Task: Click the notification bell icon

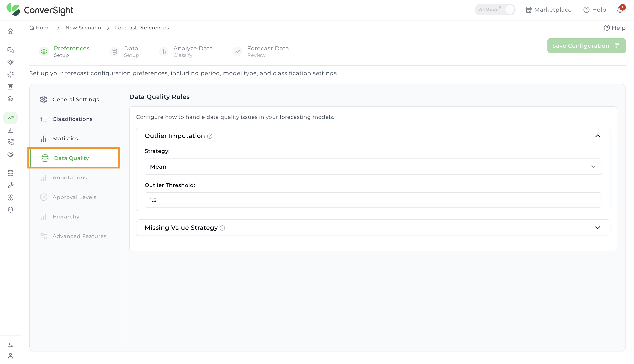Action: [620, 10]
